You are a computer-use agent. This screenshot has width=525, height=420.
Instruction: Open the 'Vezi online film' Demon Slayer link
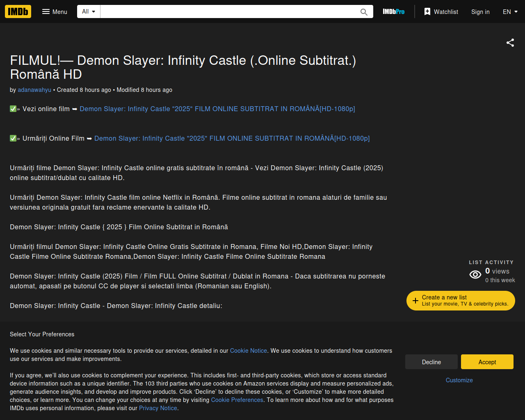click(x=217, y=109)
